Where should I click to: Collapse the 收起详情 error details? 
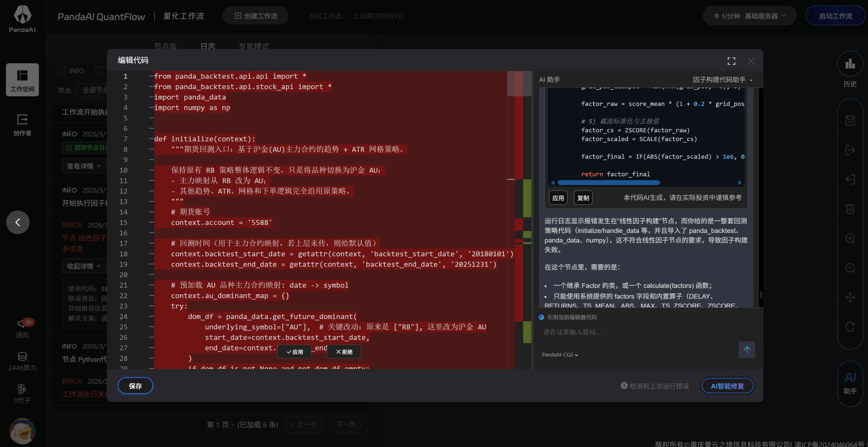(x=84, y=266)
